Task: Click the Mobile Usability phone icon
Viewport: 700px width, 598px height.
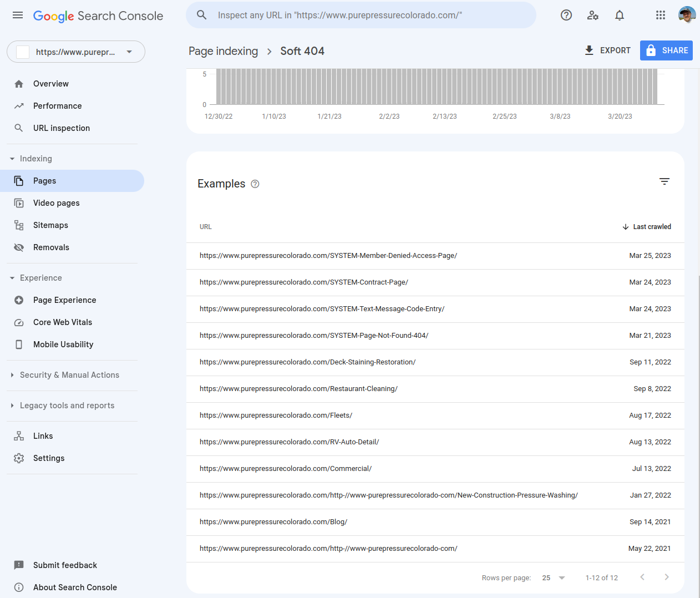Action: (x=19, y=344)
